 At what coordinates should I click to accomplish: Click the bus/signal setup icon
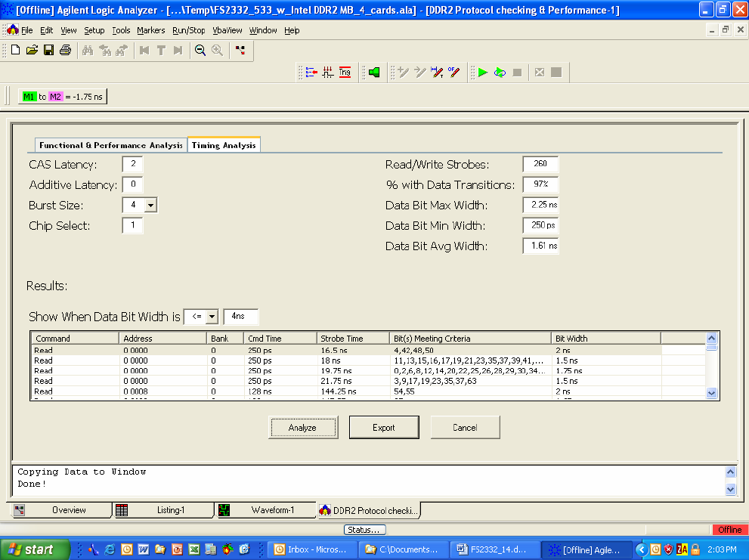click(x=311, y=73)
